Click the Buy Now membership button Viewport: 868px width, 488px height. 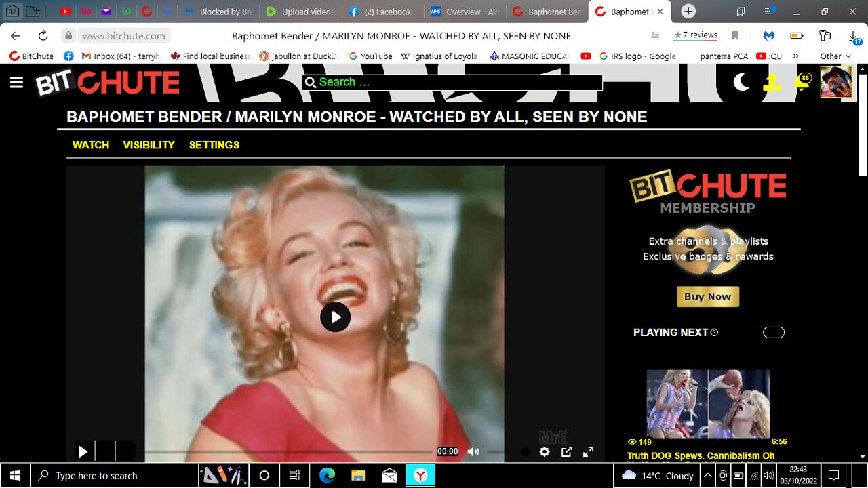(707, 296)
